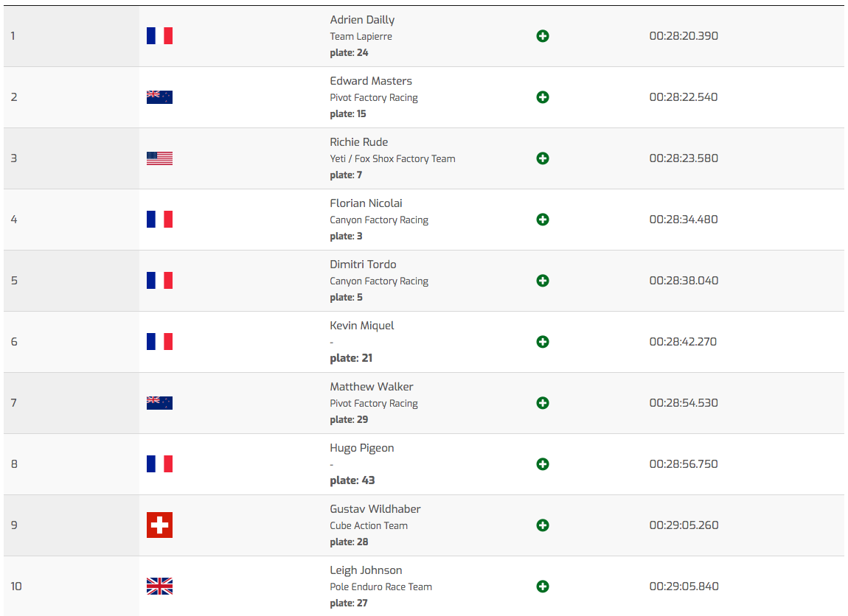Image resolution: width=848 pixels, height=616 pixels.
Task: Expand Richie Rude's stage details
Action: (543, 158)
